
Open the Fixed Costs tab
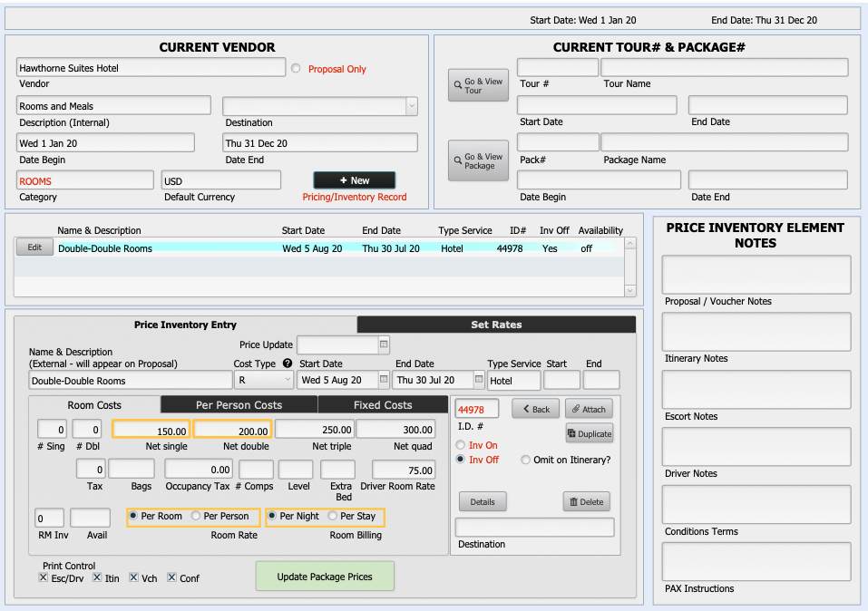(x=383, y=404)
